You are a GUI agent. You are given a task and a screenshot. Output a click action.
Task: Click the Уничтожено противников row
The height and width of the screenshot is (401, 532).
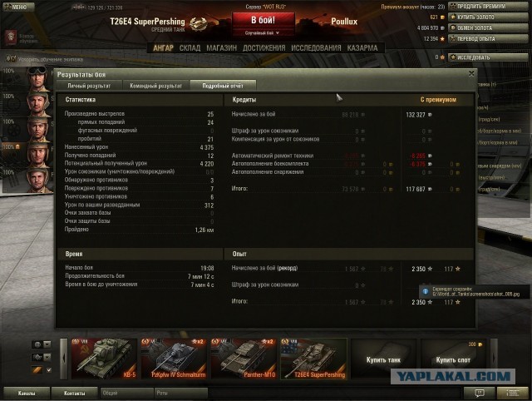139,196
